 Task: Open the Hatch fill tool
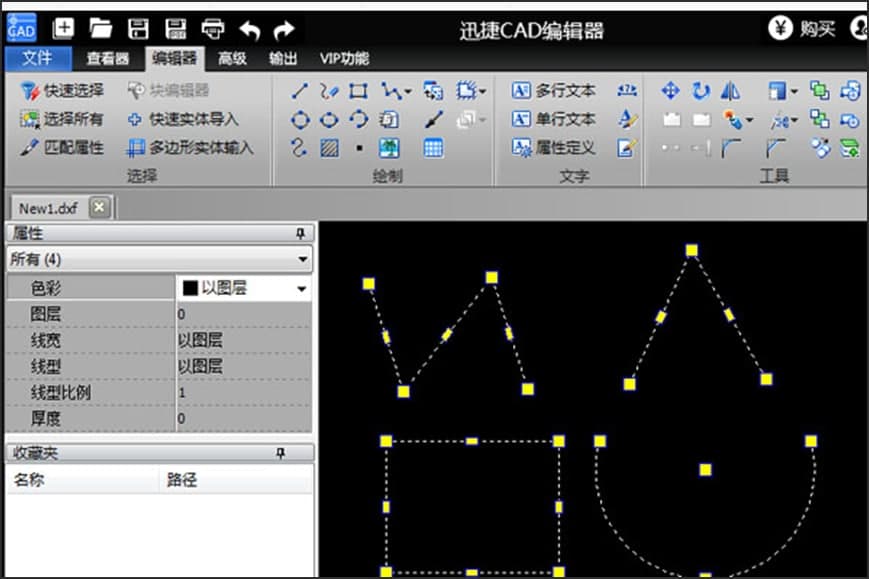click(329, 148)
